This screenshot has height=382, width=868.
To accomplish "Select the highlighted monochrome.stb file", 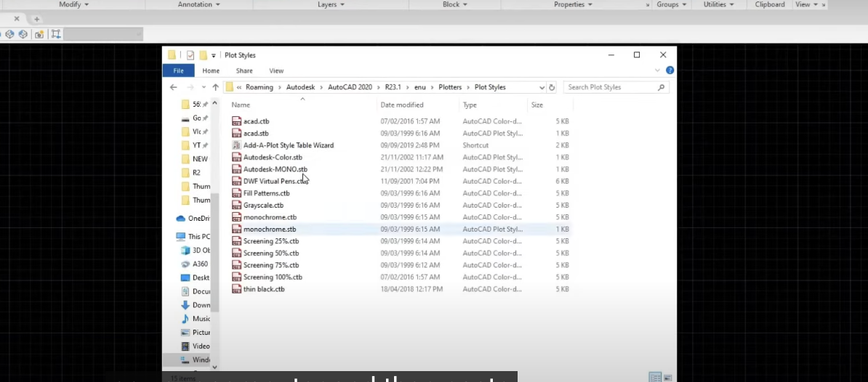I will (x=270, y=229).
